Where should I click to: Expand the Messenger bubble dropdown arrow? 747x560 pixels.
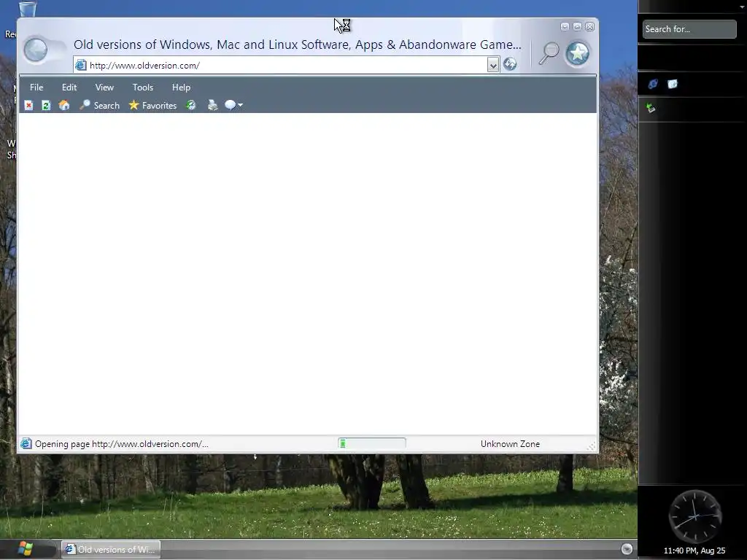click(240, 105)
